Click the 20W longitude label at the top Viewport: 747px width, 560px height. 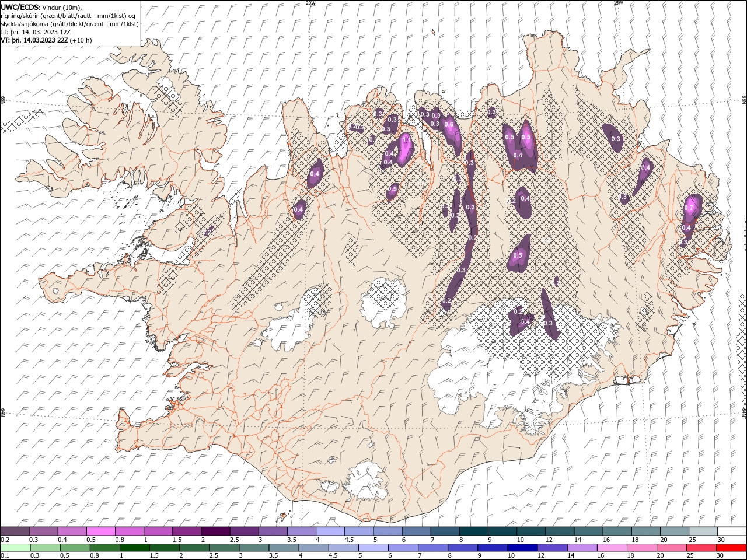pos(310,3)
